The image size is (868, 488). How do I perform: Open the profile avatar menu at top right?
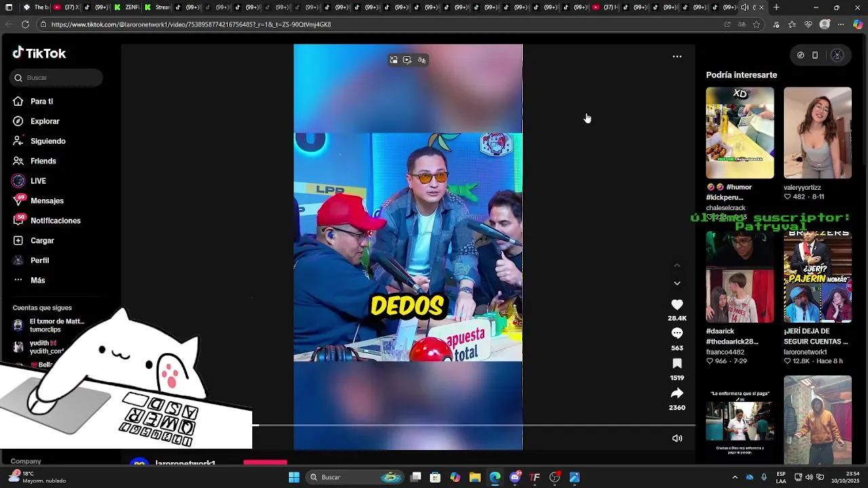click(x=837, y=56)
